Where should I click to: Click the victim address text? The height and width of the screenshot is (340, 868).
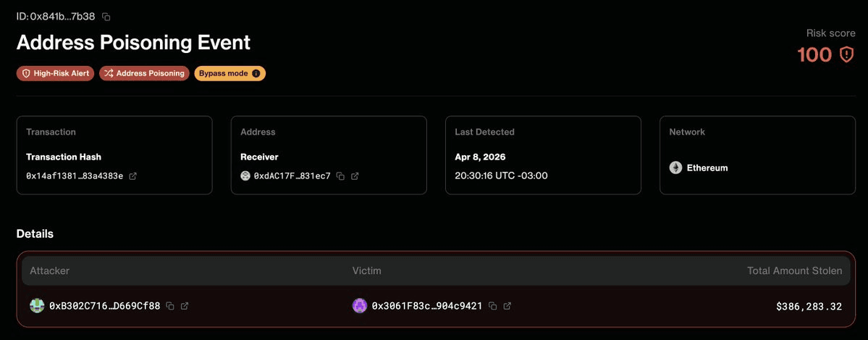(x=427, y=306)
